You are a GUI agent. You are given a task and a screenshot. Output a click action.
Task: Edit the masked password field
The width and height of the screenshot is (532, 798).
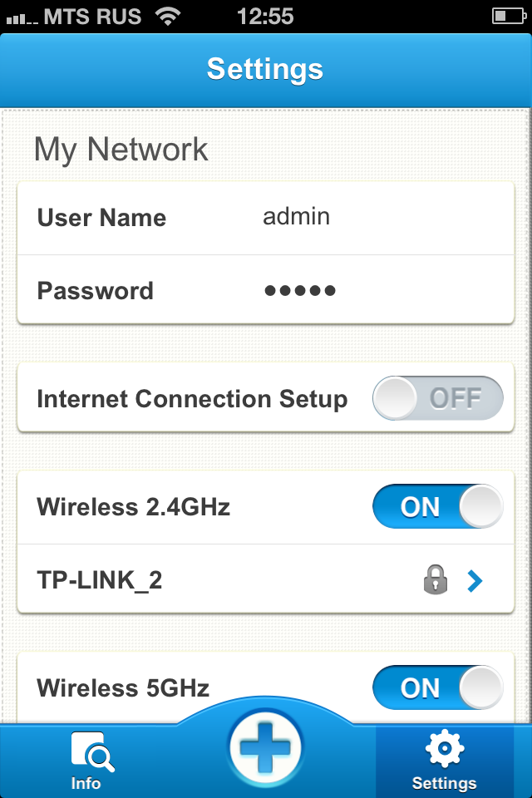[x=300, y=291]
